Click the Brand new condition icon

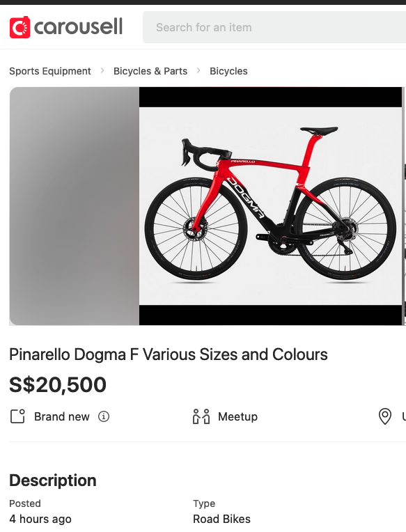pos(17,416)
